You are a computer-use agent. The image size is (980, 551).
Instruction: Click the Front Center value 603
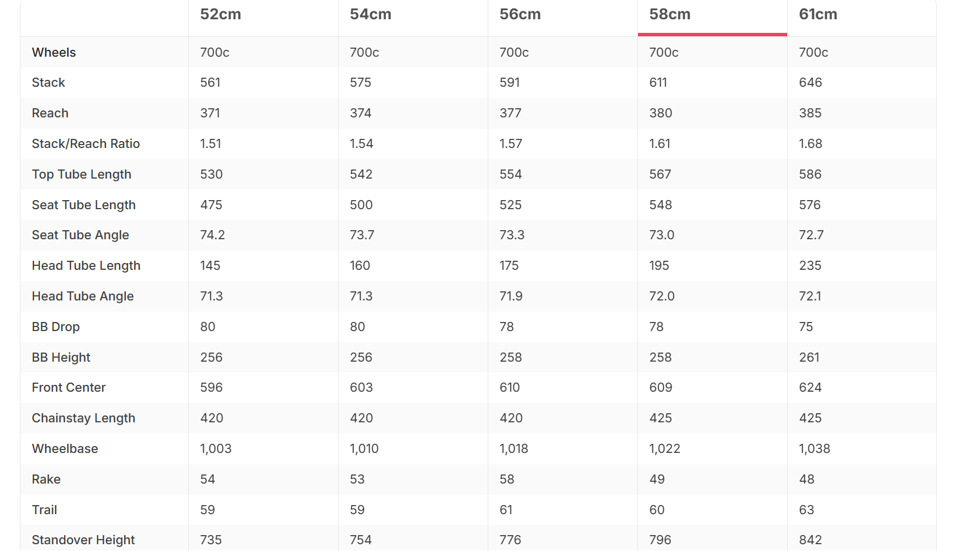361,388
